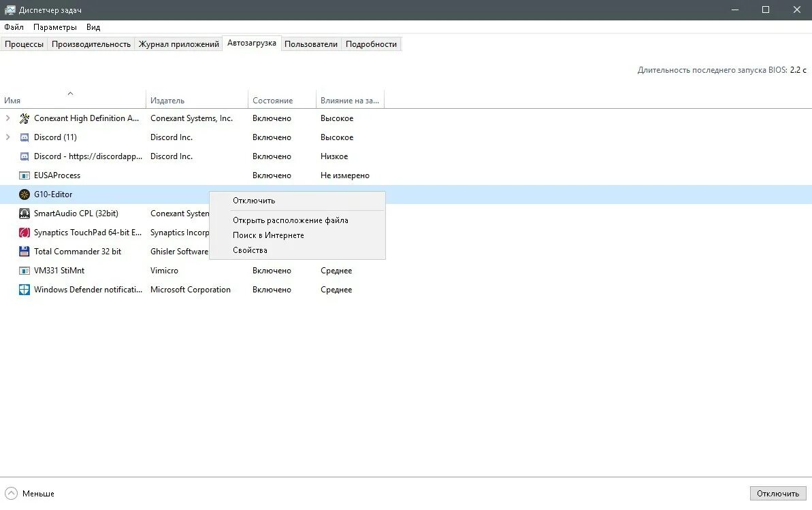Screen dimensions: 812x510
Task: Choose Свойства in the context menu
Action: click(x=297, y=250)
